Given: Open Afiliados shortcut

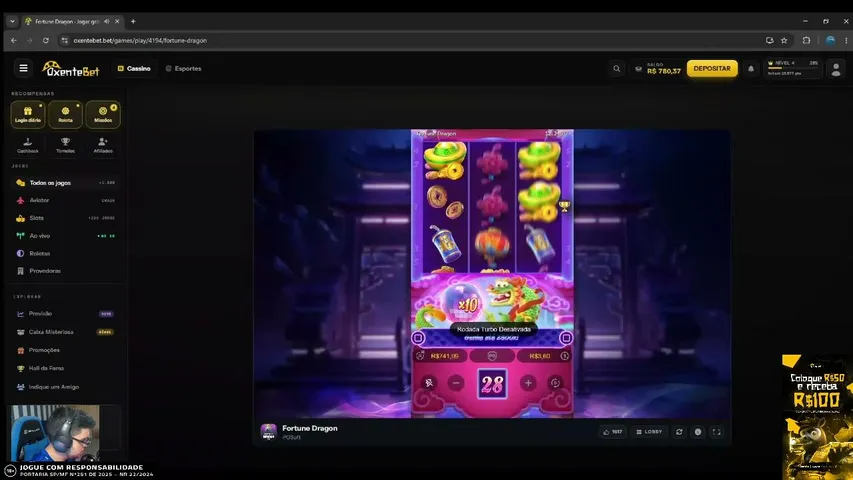Looking at the screenshot, I should click(103, 145).
